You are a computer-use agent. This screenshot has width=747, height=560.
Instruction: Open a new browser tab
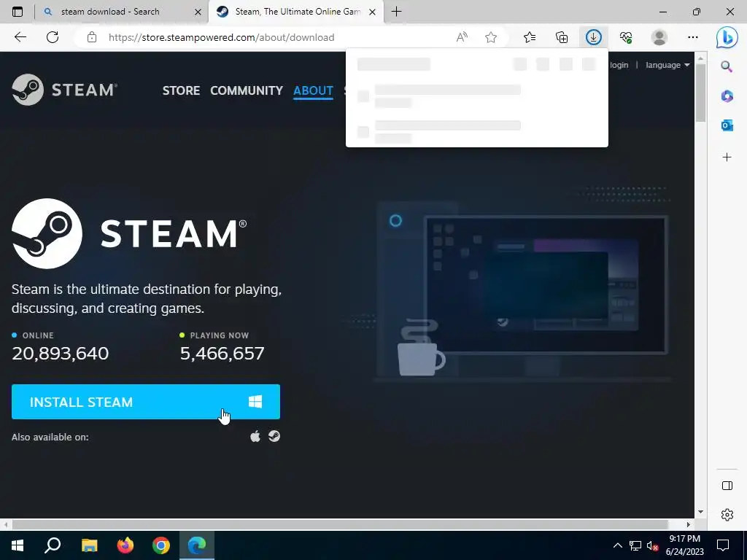[x=396, y=12]
